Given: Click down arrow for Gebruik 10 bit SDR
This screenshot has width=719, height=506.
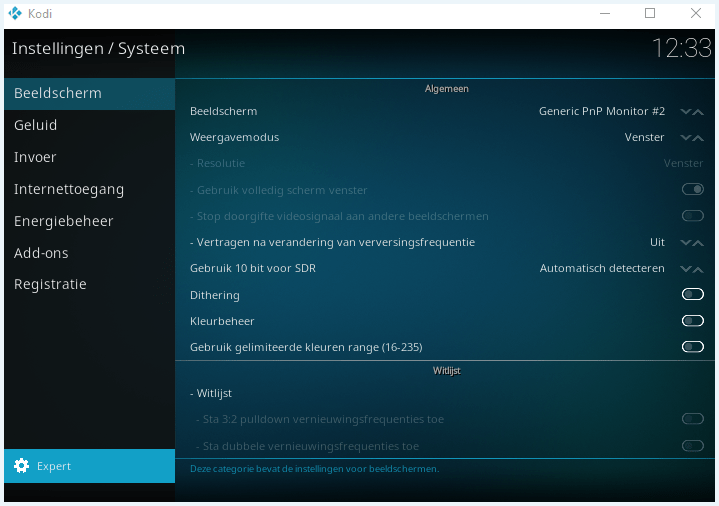Looking at the screenshot, I should [x=686, y=269].
